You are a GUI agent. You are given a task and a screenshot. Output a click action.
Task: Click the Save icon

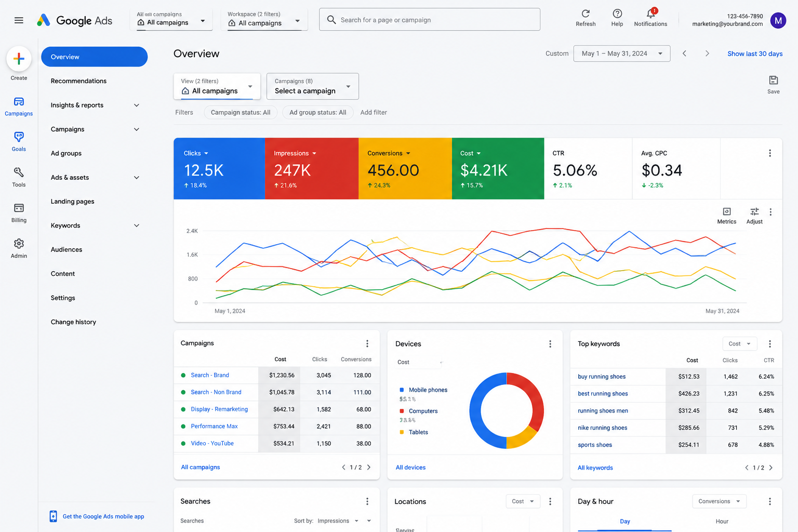pos(773,80)
